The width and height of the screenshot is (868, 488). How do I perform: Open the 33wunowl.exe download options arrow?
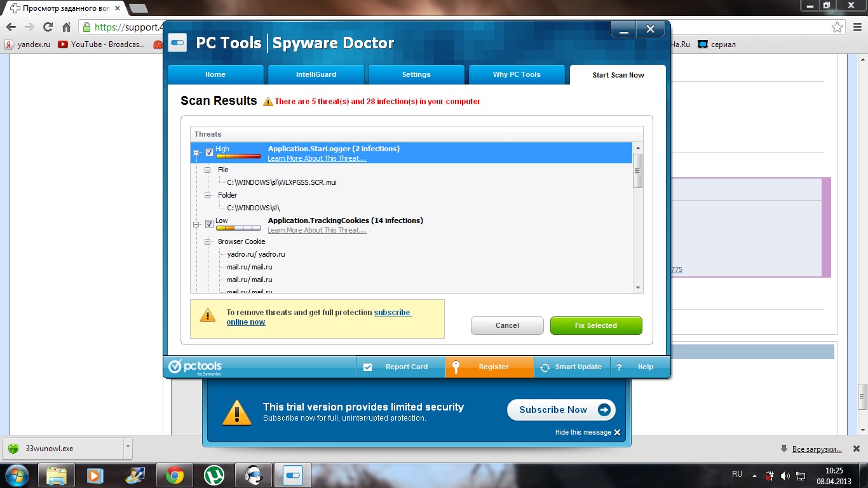128,447
